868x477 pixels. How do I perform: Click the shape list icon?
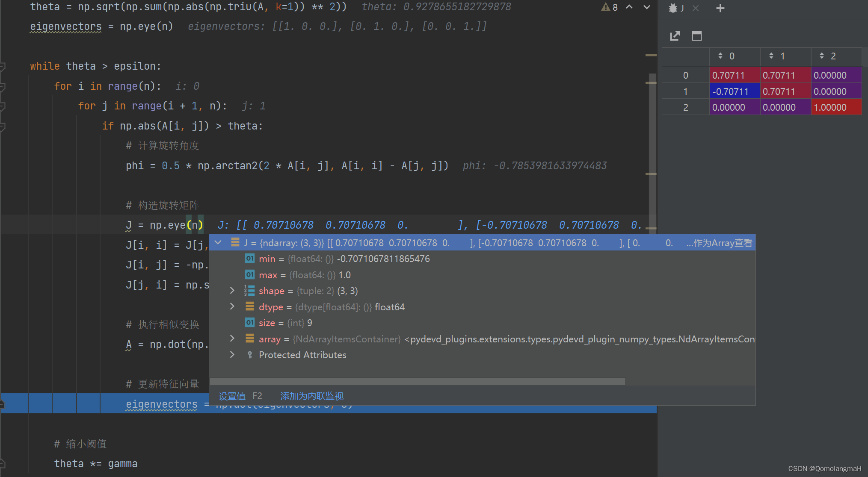coord(249,291)
